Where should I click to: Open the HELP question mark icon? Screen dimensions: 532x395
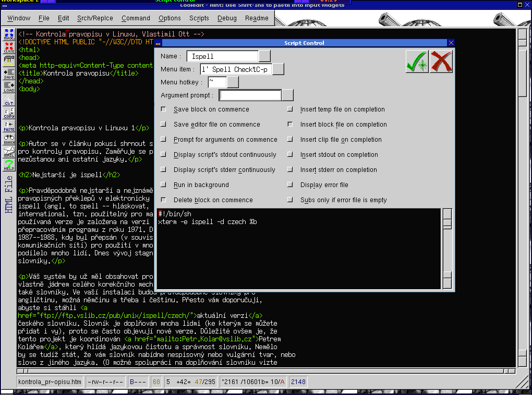9,165
